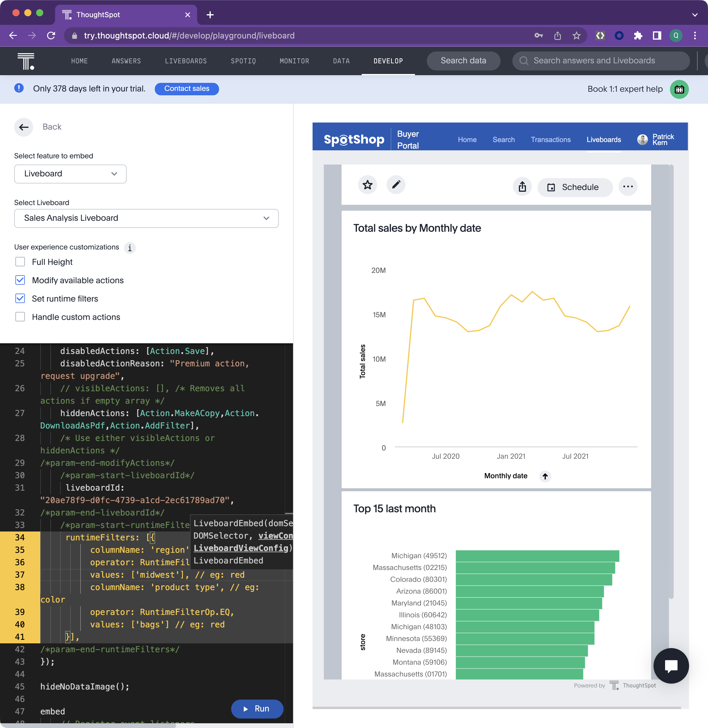
Task: Uncheck Set runtime filters
Action: [x=20, y=299]
